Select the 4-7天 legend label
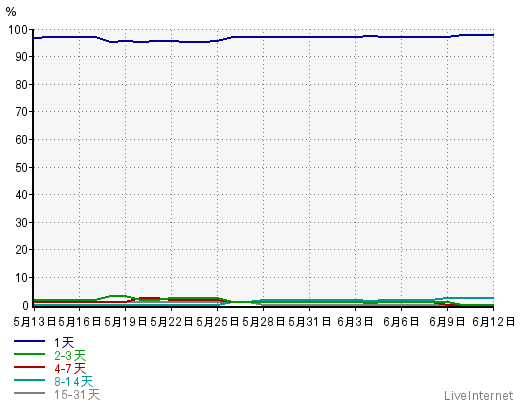 coord(70,368)
